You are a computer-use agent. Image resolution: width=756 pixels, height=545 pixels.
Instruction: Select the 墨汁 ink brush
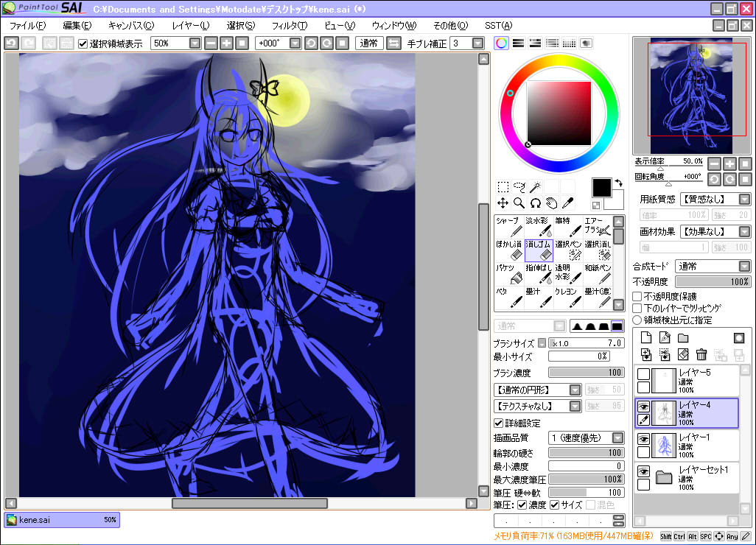click(539, 298)
